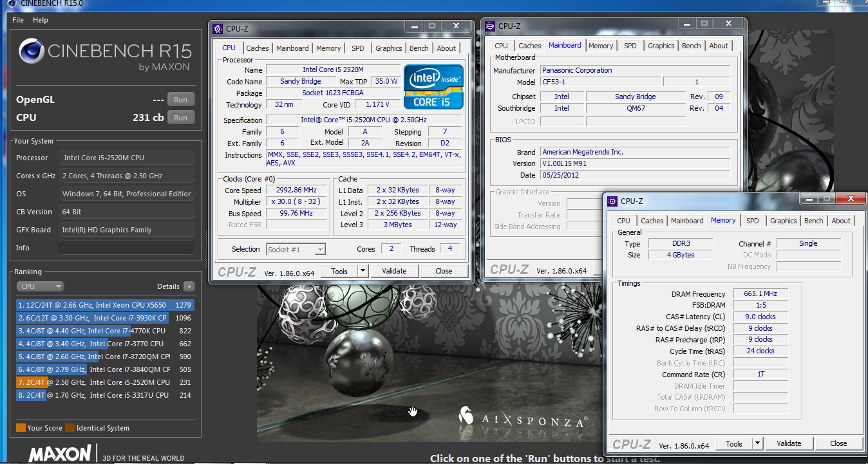
Task: Select ranking row Core i7-3770
Action: coord(106,344)
